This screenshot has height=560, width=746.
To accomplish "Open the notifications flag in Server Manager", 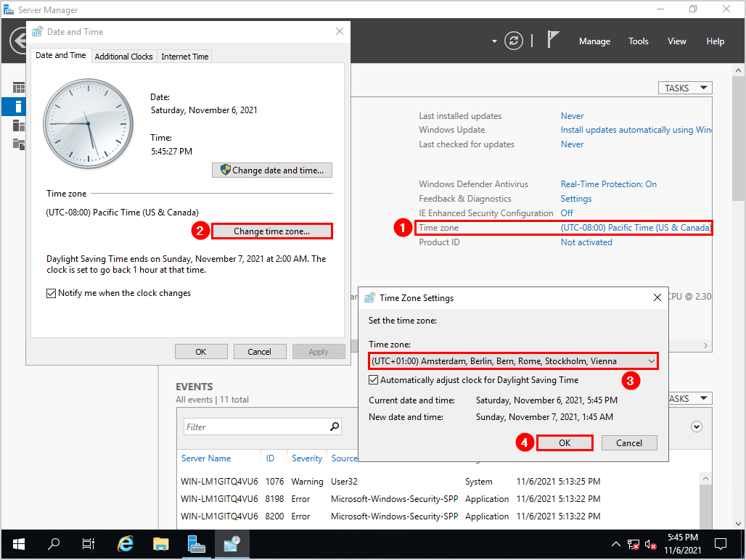I will point(552,39).
